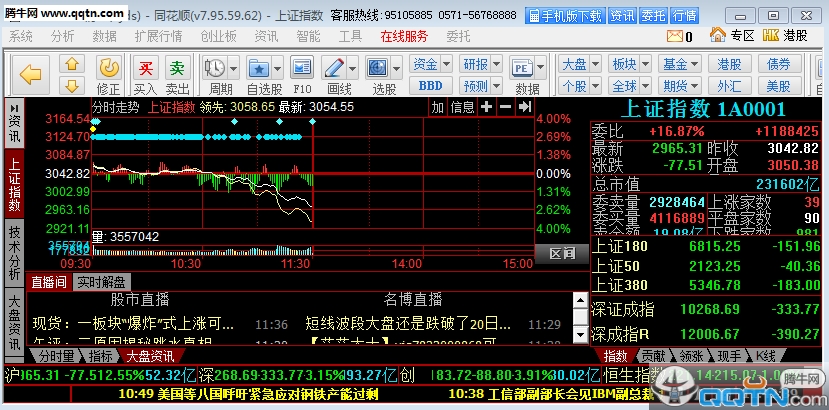Screen dimensions: 829x410
Task: Click the BBD button
Action: [430, 85]
